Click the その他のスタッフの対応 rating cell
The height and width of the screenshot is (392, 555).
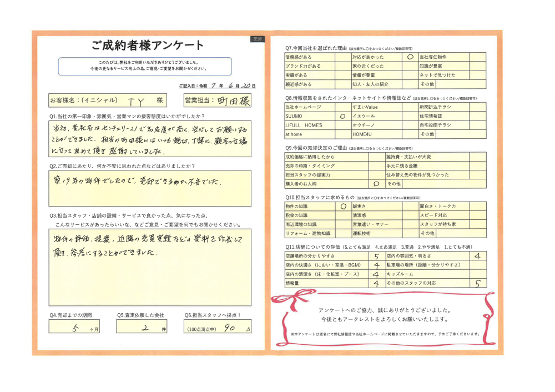pyautogui.click(x=477, y=283)
